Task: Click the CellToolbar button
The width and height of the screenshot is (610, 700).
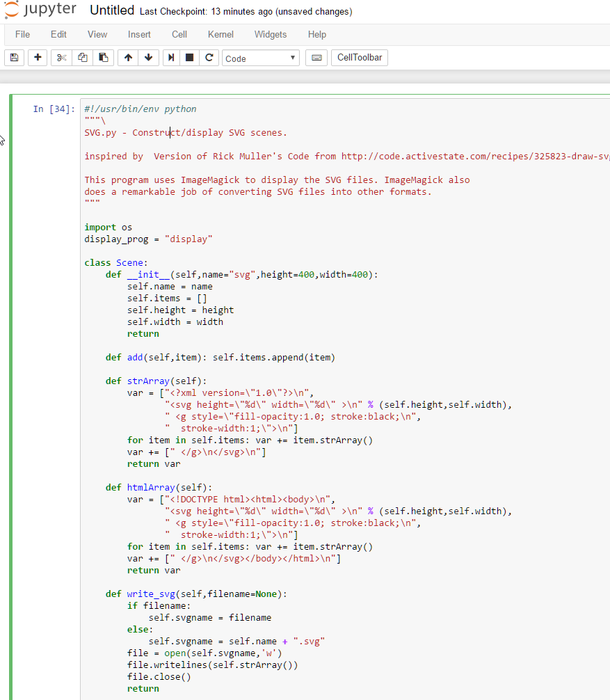Action: click(x=360, y=58)
